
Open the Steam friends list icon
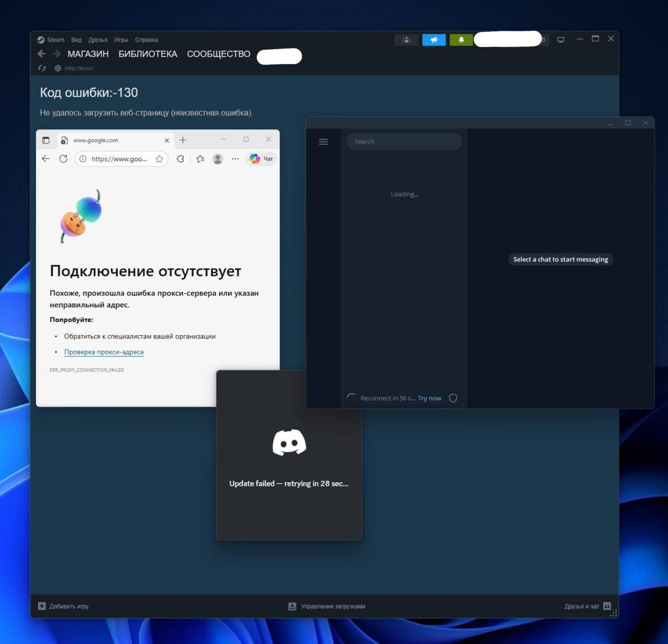point(406,40)
